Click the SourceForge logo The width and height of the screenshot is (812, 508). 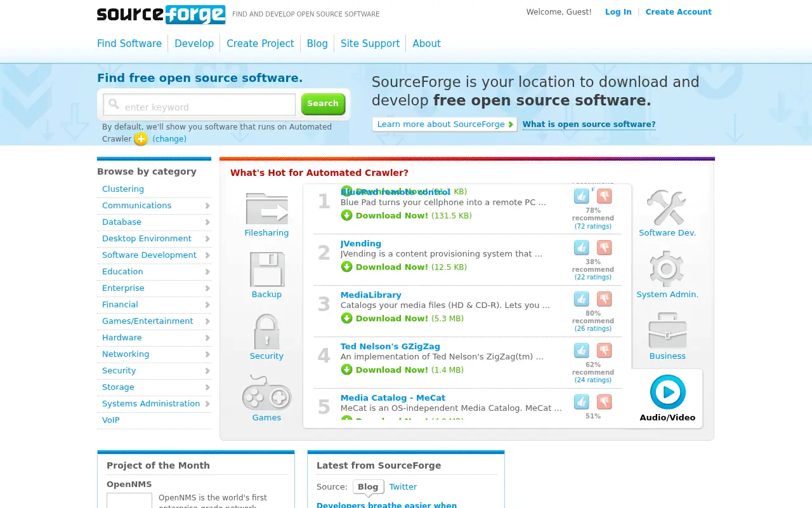point(161,14)
